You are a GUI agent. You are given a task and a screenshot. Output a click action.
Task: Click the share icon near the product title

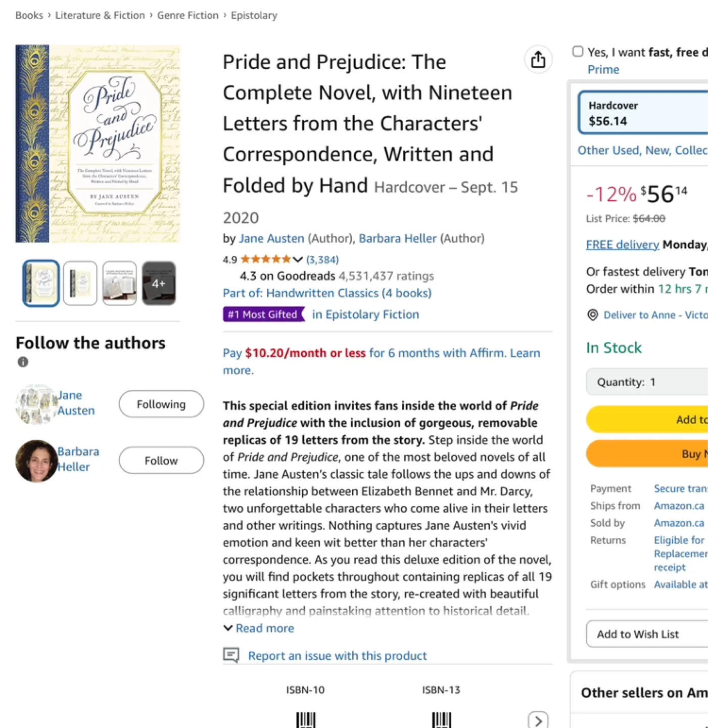coord(538,59)
